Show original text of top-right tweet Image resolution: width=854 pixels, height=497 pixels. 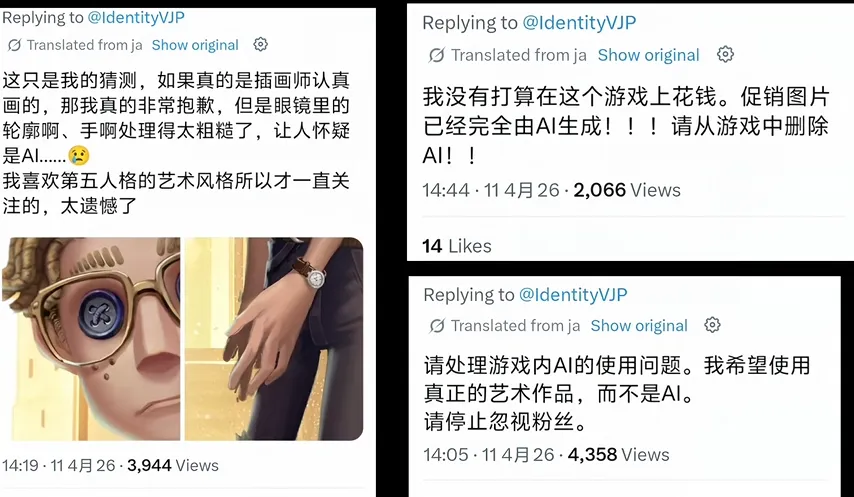(649, 55)
